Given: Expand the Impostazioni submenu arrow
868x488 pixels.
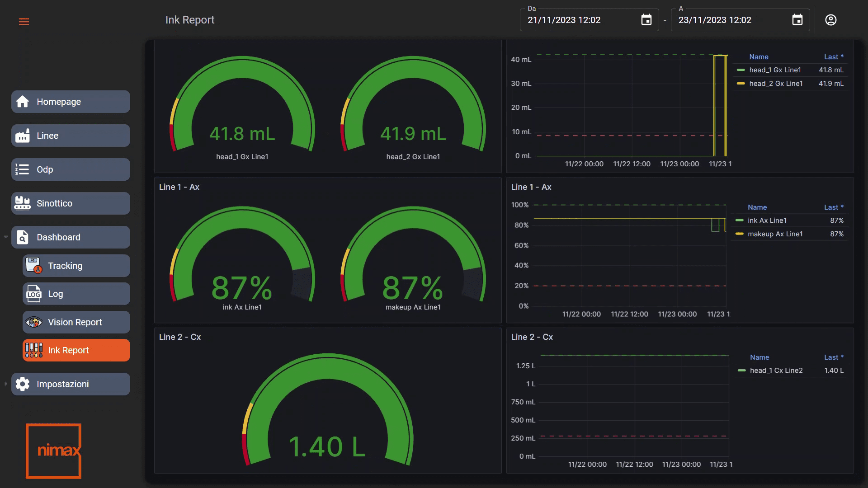Looking at the screenshot, I should [6, 384].
